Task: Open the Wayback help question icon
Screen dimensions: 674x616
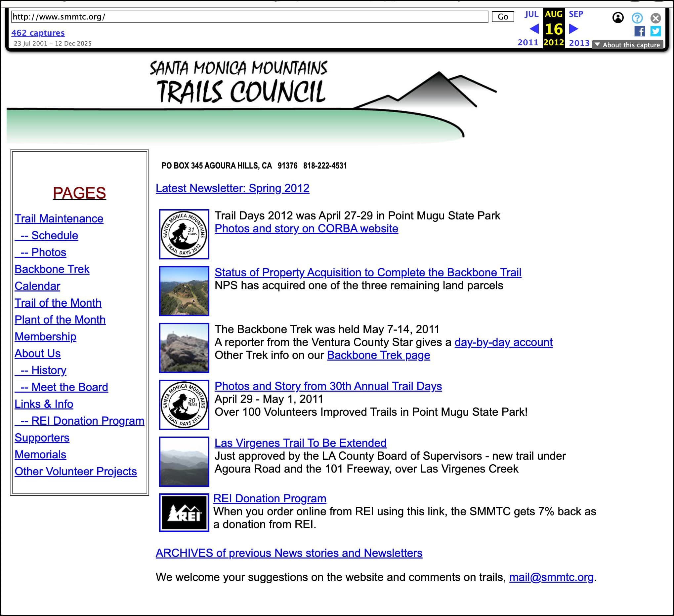Action: coord(637,18)
